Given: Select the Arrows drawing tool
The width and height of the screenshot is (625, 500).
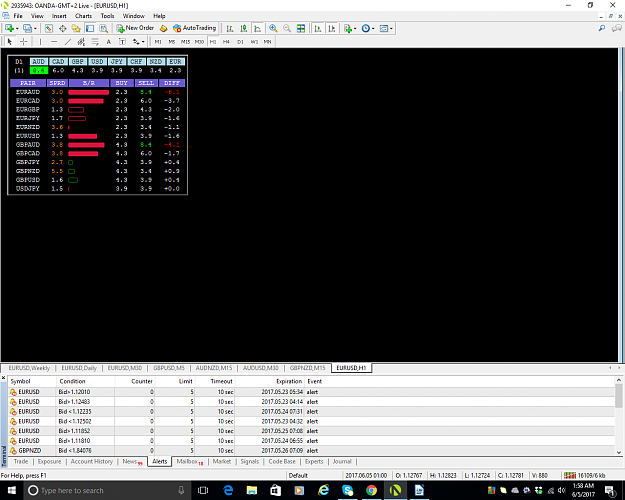Looking at the screenshot, I should click(x=136, y=41).
